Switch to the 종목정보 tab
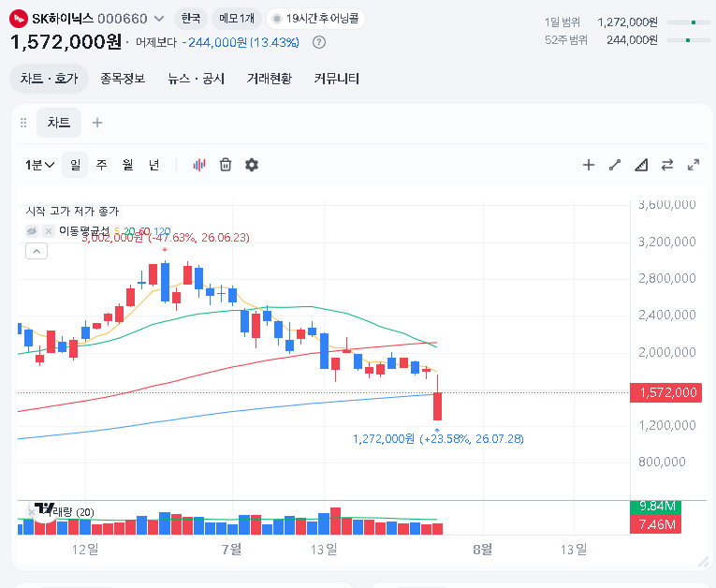The image size is (716, 588). click(x=123, y=79)
